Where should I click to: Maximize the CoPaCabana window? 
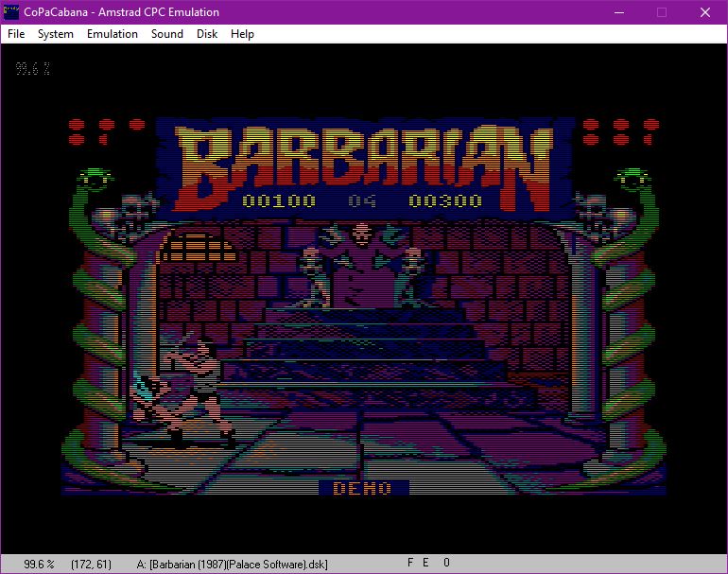662,12
